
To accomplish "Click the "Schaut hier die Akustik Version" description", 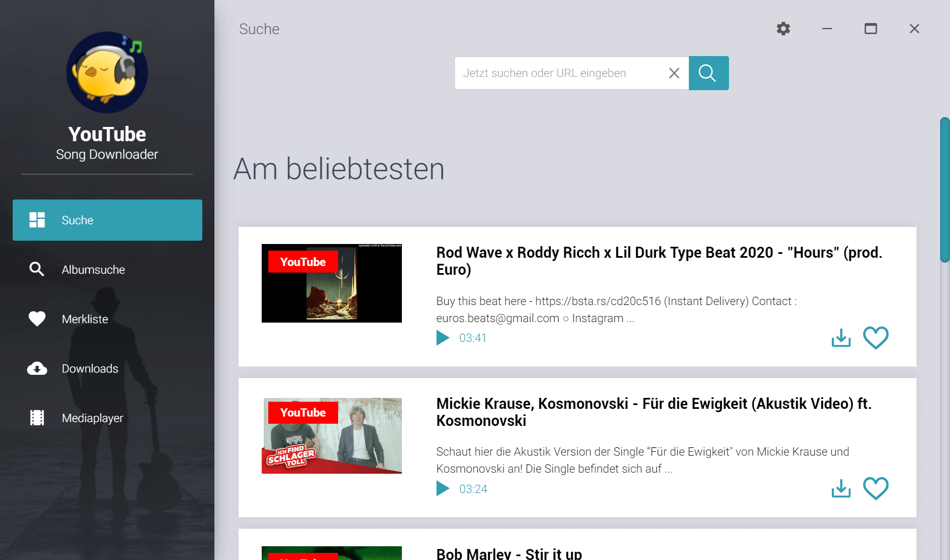I will (x=643, y=460).
